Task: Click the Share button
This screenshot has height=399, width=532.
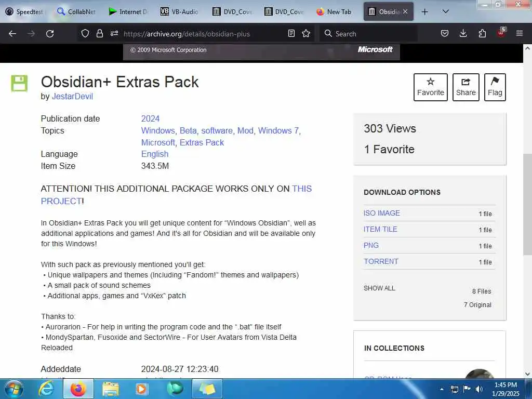Action: (465, 87)
